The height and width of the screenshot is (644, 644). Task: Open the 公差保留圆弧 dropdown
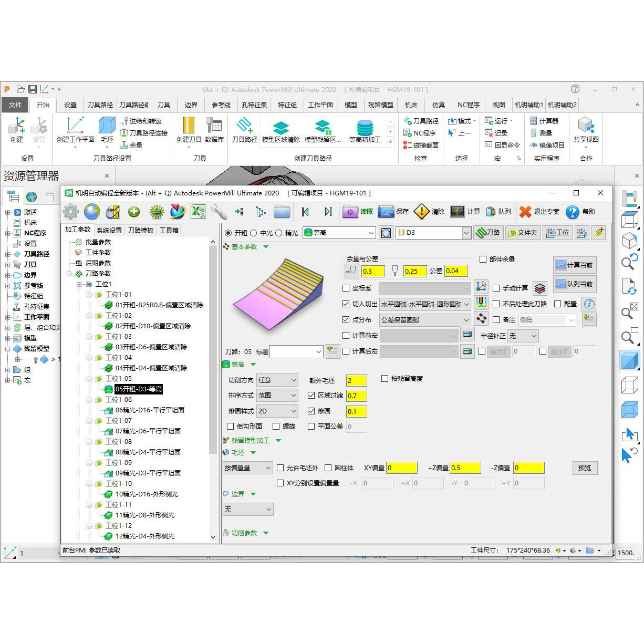pos(425,320)
